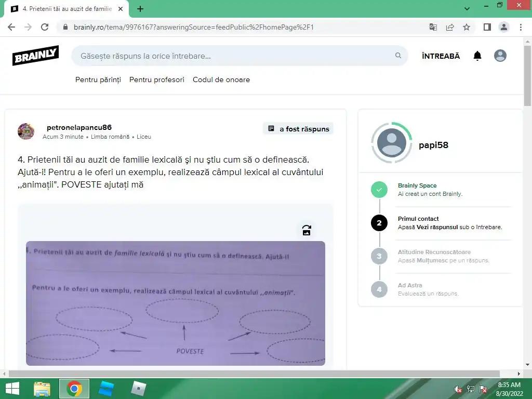Click the Chrome taskbar icon

[74, 389]
